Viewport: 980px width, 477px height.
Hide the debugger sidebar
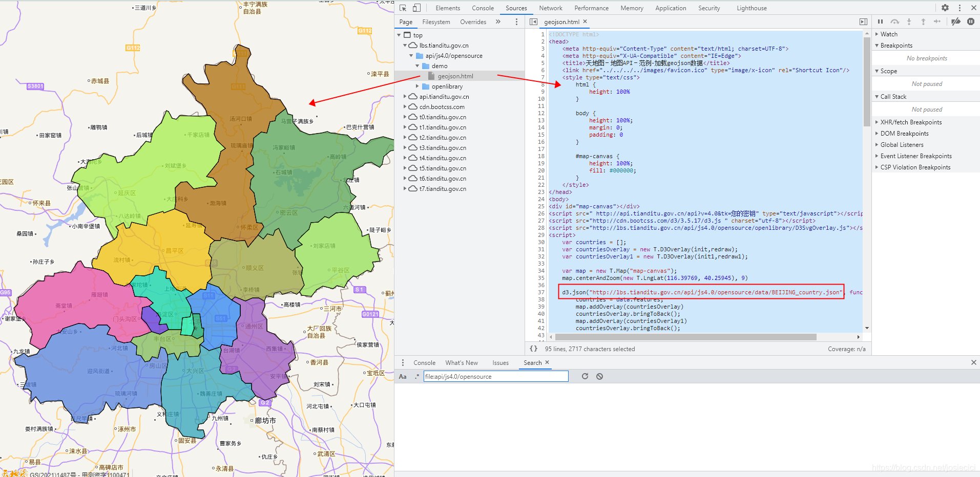pyautogui.click(x=863, y=22)
